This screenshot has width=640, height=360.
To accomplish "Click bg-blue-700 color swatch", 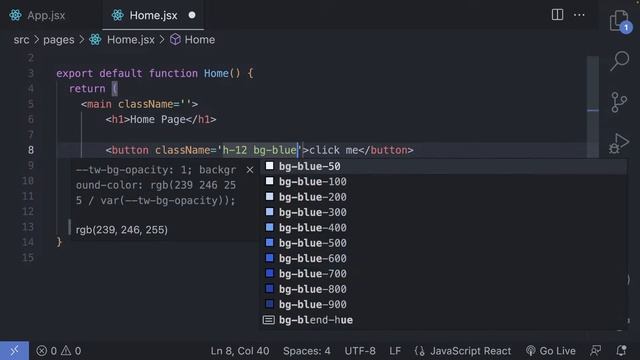I will [269, 273].
